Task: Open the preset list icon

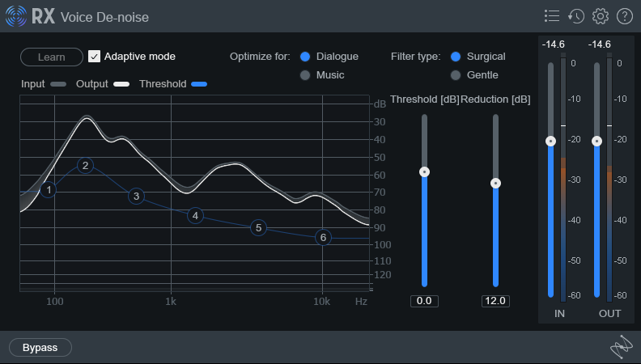Action: click(552, 16)
